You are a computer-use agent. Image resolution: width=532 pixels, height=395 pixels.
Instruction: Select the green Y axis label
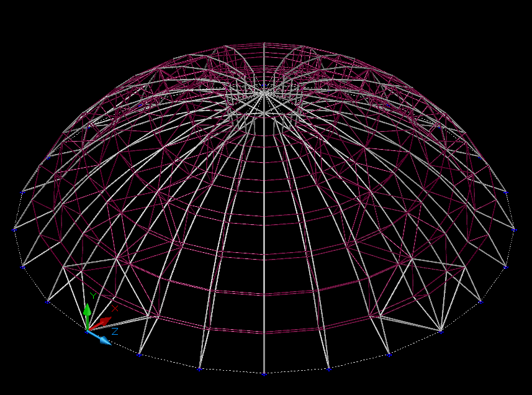tap(93, 296)
